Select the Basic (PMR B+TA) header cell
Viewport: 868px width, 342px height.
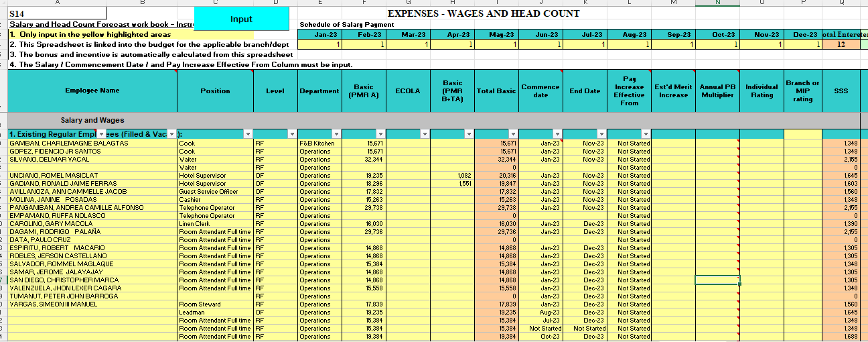click(452, 91)
